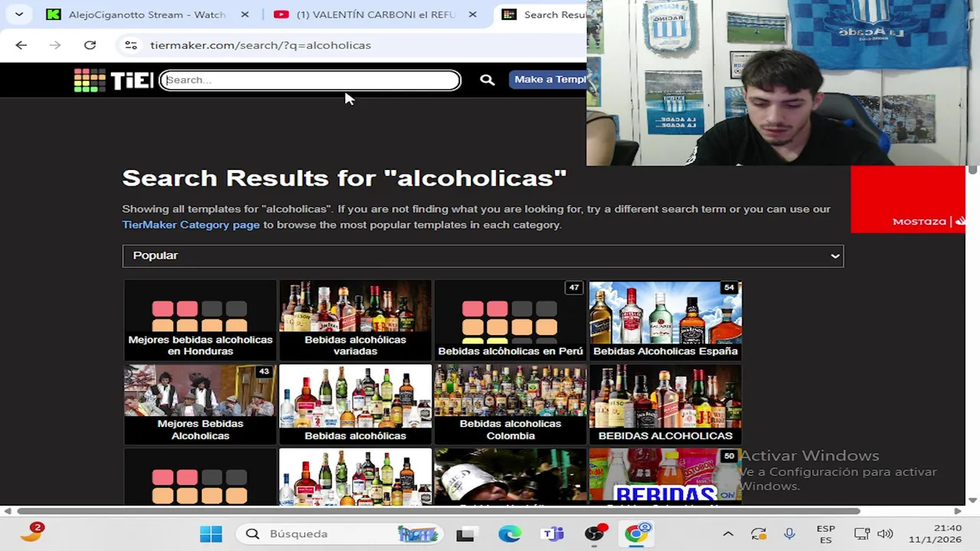Open the Windows Start menu
Screen dimensions: 980x551
(x=211, y=534)
